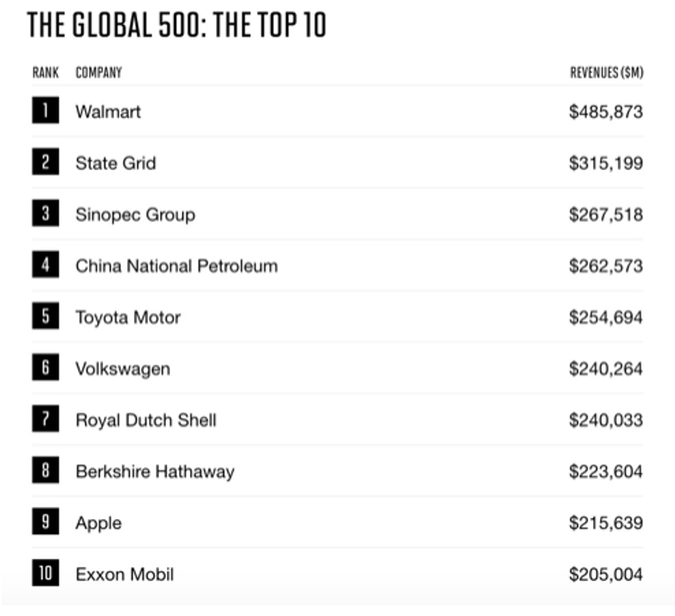675x616 pixels.
Task: Click the COMPANY column header
Action: point(98,72)
